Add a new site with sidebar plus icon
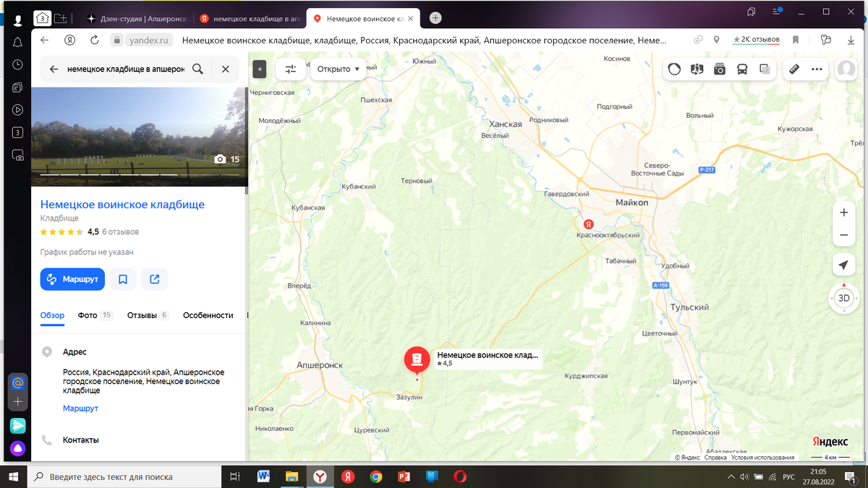This screenshot has width=868, height=488. 18,401
